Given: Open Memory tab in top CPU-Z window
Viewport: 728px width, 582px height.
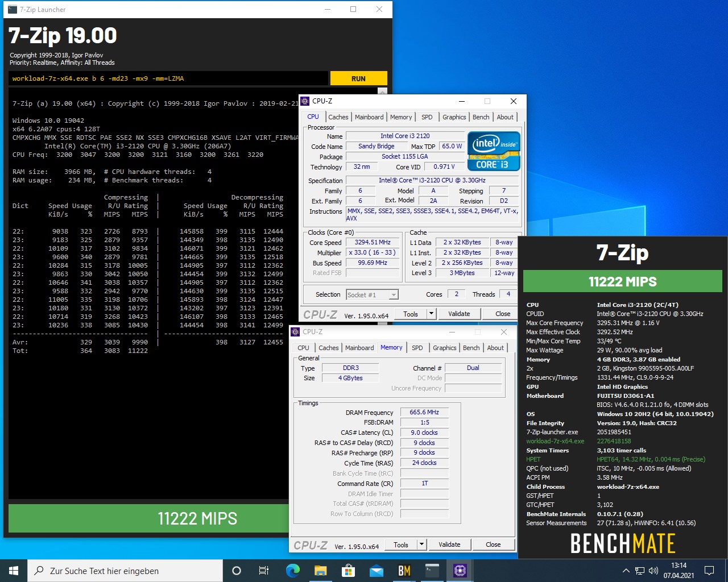Looking at the screenshot, I should tap(401, 117).
